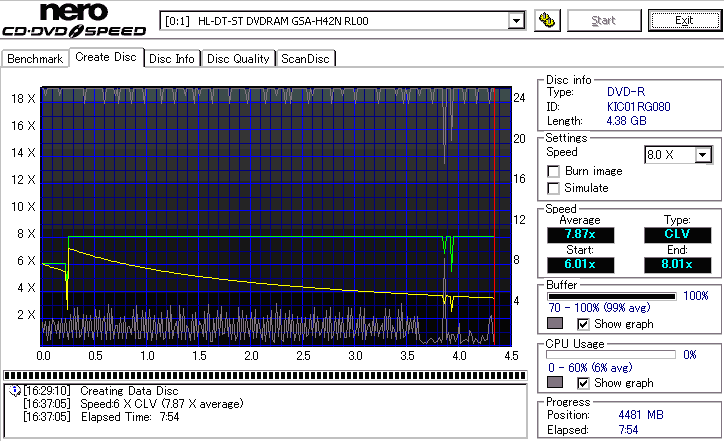Uncheck Show graph under Buffer

[x=583, y=324]
